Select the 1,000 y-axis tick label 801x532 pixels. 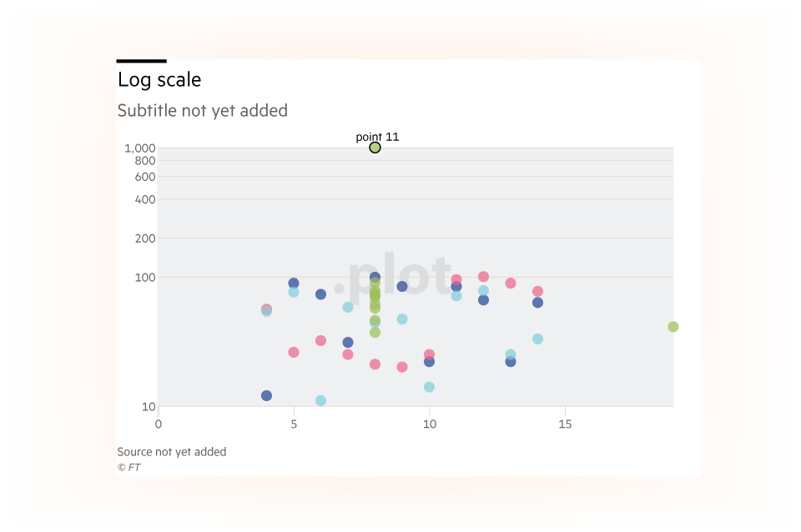(140, 148)
